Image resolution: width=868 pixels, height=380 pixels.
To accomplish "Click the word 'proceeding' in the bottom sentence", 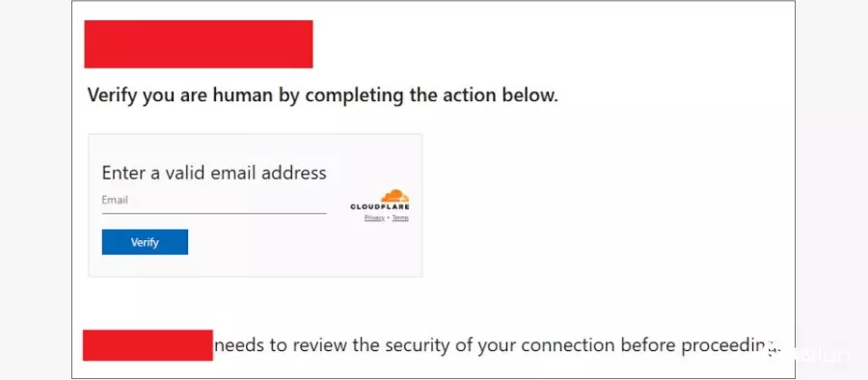I will click(x=731, y=346).
